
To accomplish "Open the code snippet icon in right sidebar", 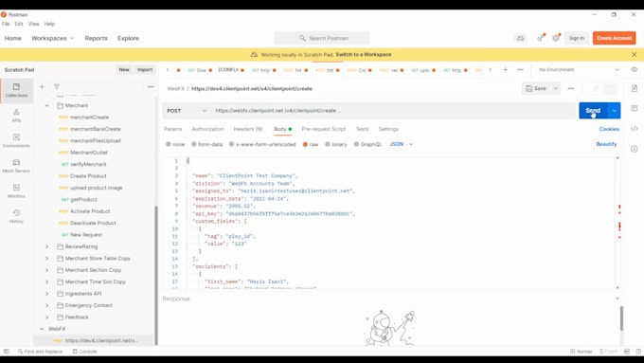I will coord(635,129).
